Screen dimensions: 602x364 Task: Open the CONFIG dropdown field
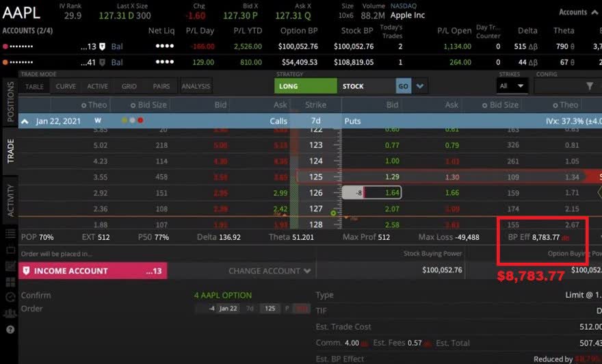[x=567, y=86]
